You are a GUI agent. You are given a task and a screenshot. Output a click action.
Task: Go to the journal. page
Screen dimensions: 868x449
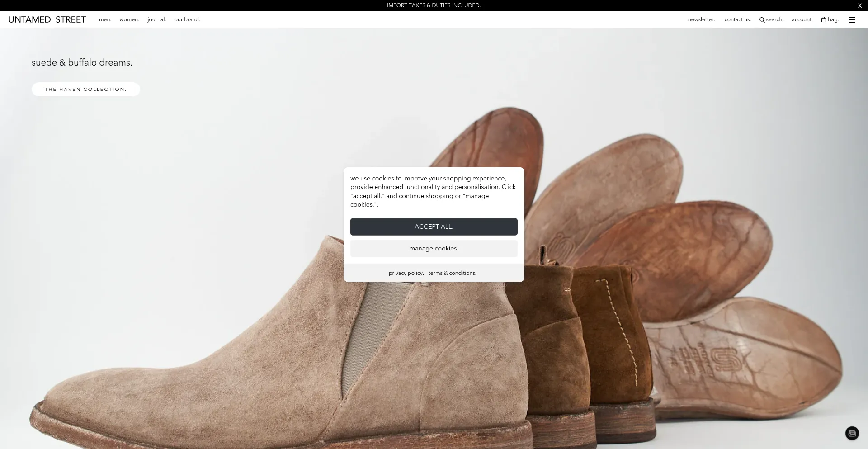point(156,19)
